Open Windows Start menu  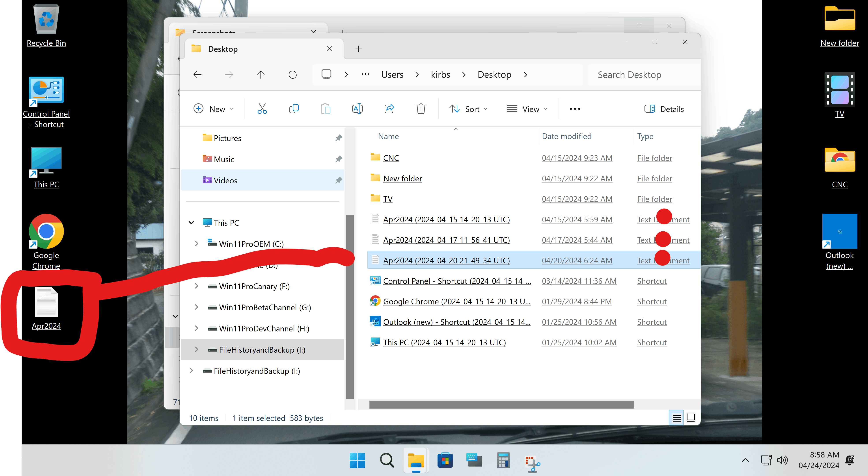(x=357, y=460)
